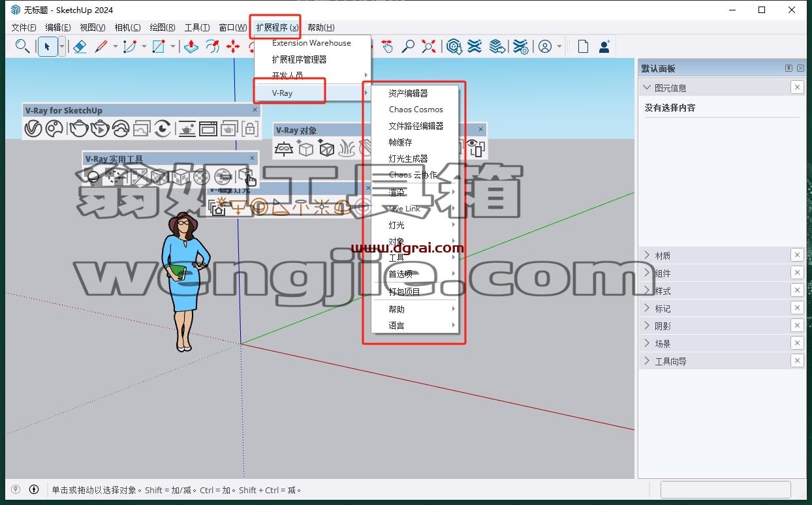Open the Line tool dropdown arrow
Image resolution: width=812 pixels, height=505 pixels.
coord(115,46)
